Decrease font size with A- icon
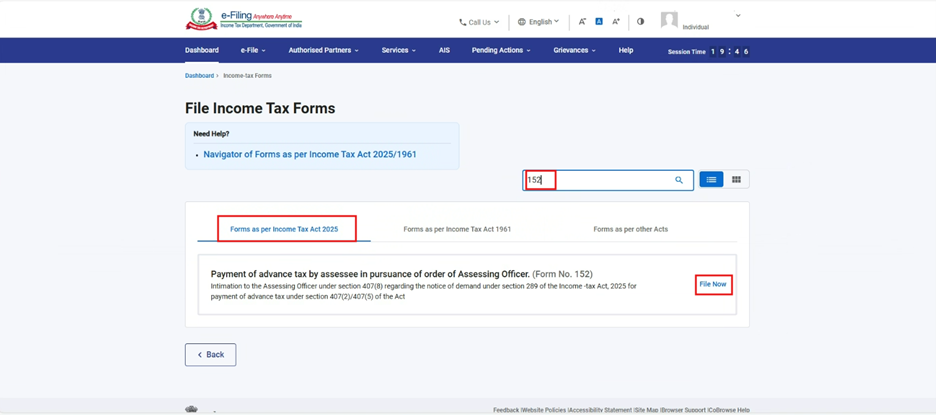 pos(582,21)
